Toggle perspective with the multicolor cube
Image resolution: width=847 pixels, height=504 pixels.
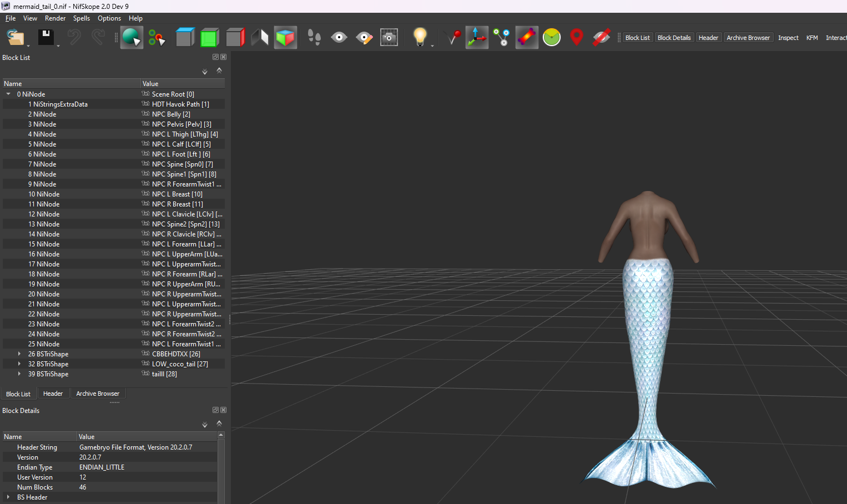coord(285,38)
